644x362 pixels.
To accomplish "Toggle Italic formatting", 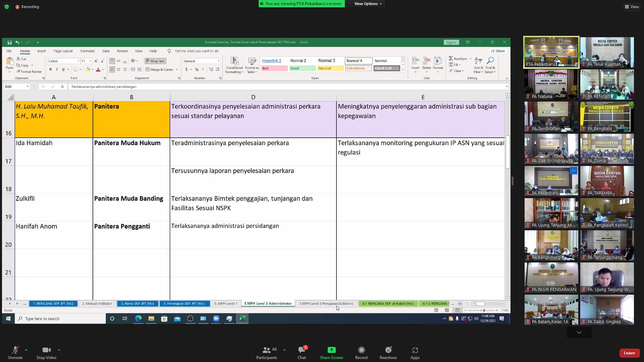I will [57, 69].
